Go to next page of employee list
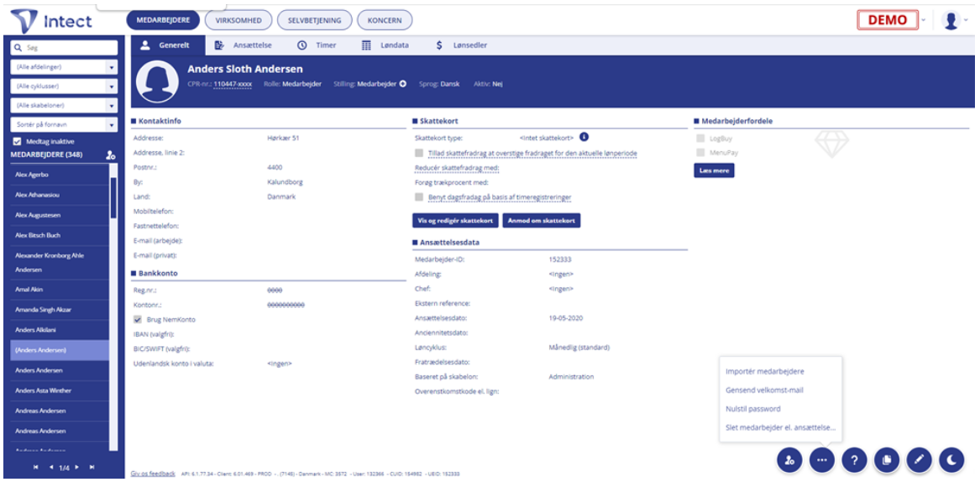The image size is (980, 482). click(x=77, y=467)
